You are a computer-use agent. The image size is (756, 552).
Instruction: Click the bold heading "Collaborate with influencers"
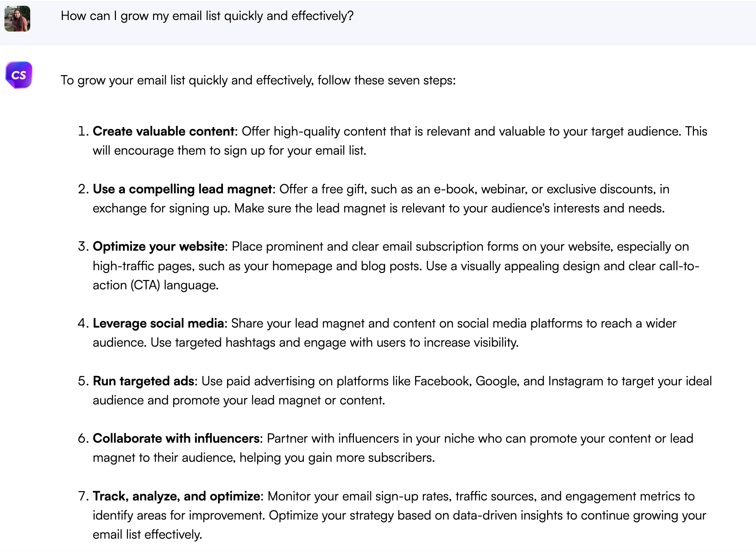[176, 439]
